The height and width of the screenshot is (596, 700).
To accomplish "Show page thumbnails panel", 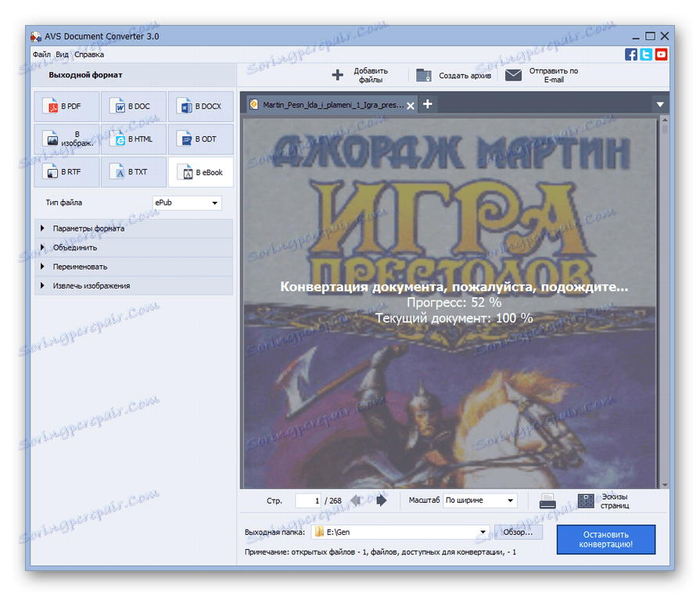I will 603,501.
